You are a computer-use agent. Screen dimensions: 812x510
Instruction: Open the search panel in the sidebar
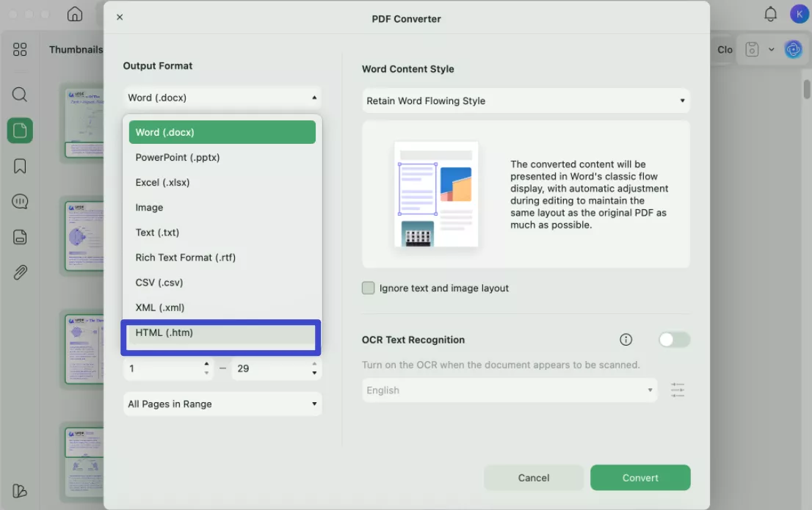19,94
